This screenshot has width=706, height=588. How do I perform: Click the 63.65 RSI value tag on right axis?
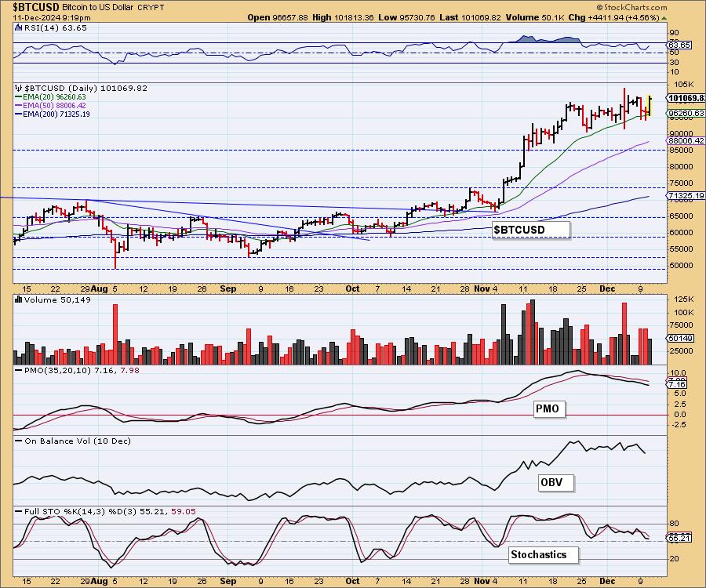point(679,45)
